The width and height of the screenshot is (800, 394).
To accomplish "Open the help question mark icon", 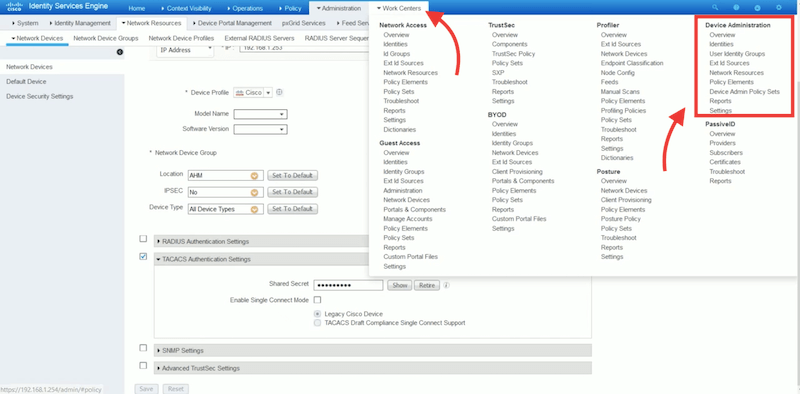I will [x=736, y=8].
